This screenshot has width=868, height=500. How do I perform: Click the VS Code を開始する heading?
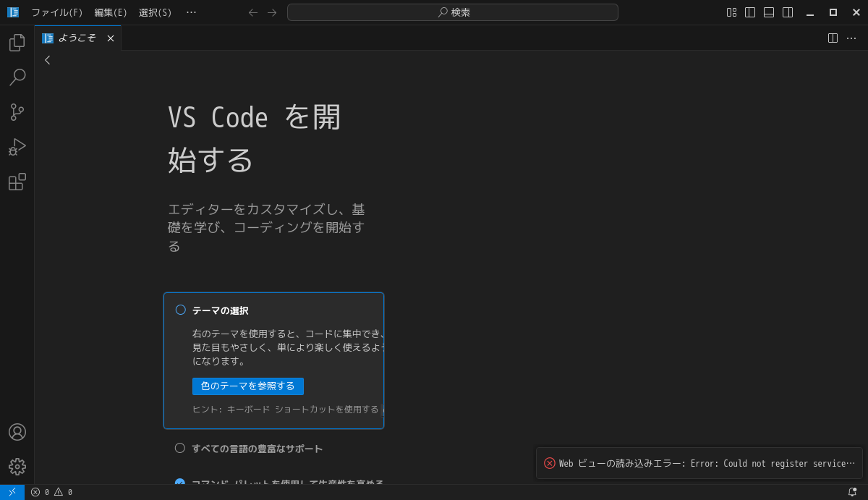click(x=254, y=138)
